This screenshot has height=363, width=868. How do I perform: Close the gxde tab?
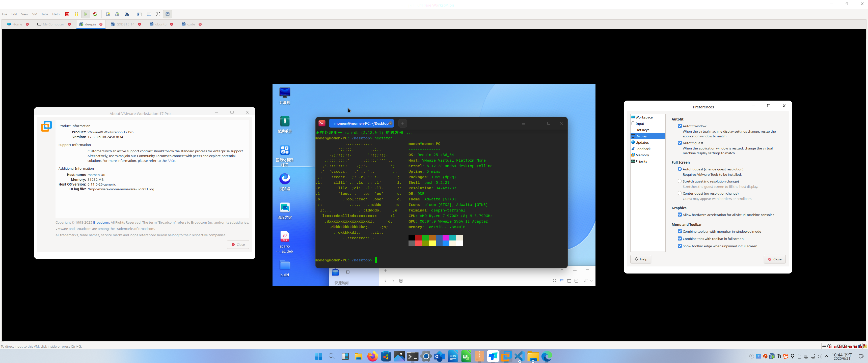200,24
